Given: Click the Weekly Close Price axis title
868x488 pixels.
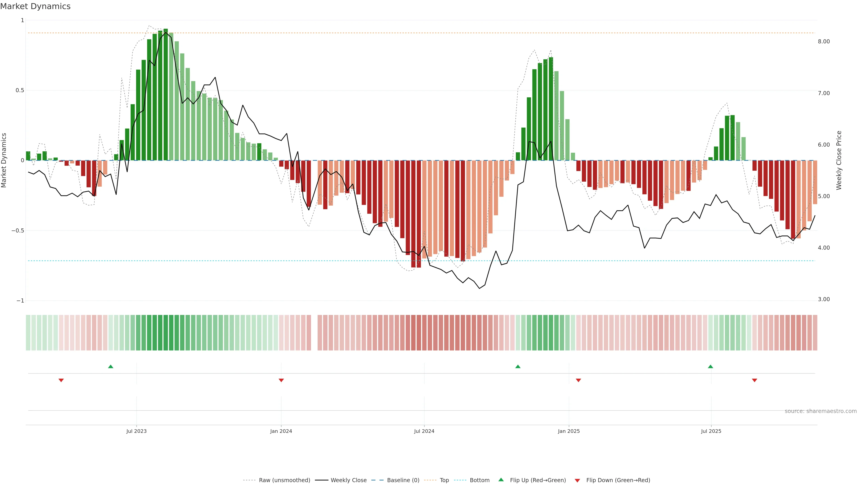Looking at the screenshot, I should 839,160.
